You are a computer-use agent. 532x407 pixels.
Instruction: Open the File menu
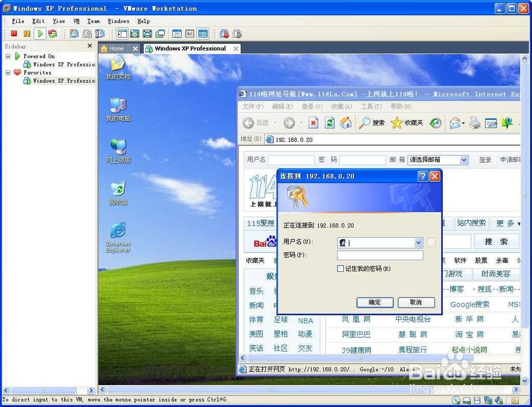pos(18,21)
